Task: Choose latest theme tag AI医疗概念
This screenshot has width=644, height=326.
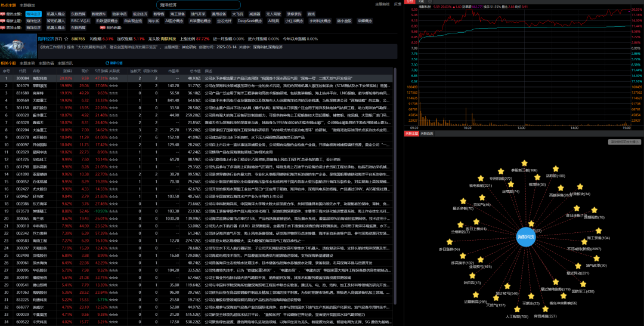Action: [174, 20]
